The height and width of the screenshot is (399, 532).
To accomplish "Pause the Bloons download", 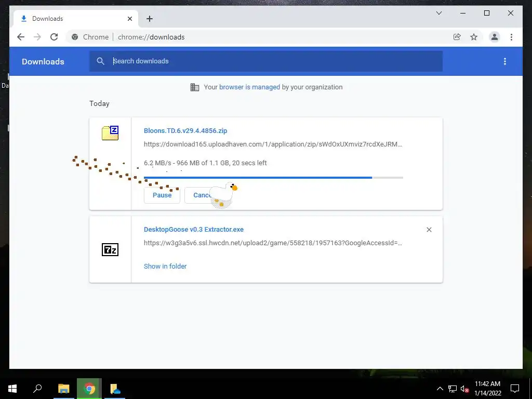I will click(162, 195).
